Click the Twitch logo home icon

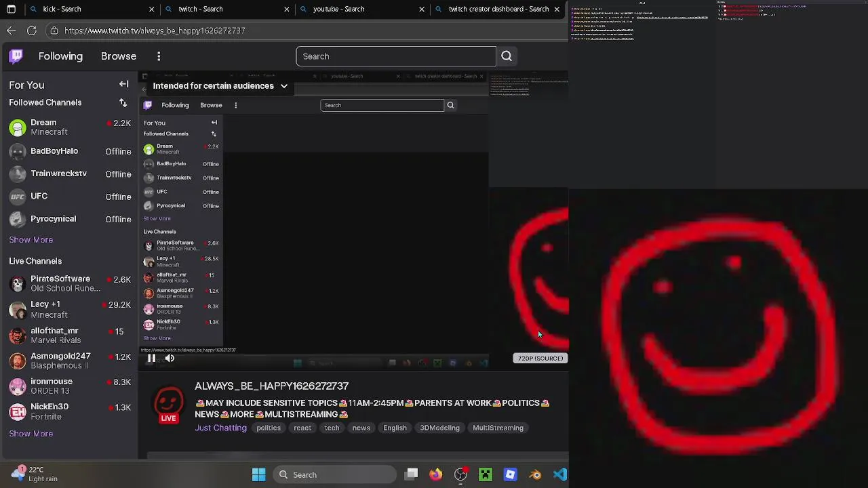point(16,56)
